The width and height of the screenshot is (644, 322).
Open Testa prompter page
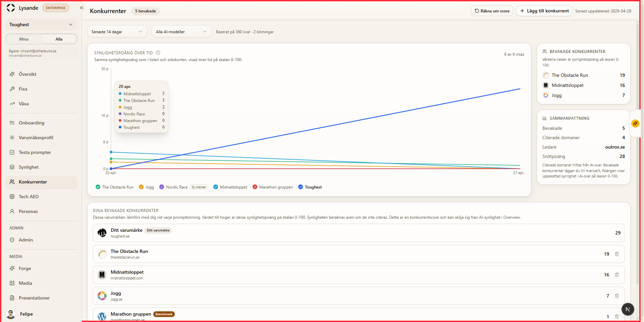point(41,152)
